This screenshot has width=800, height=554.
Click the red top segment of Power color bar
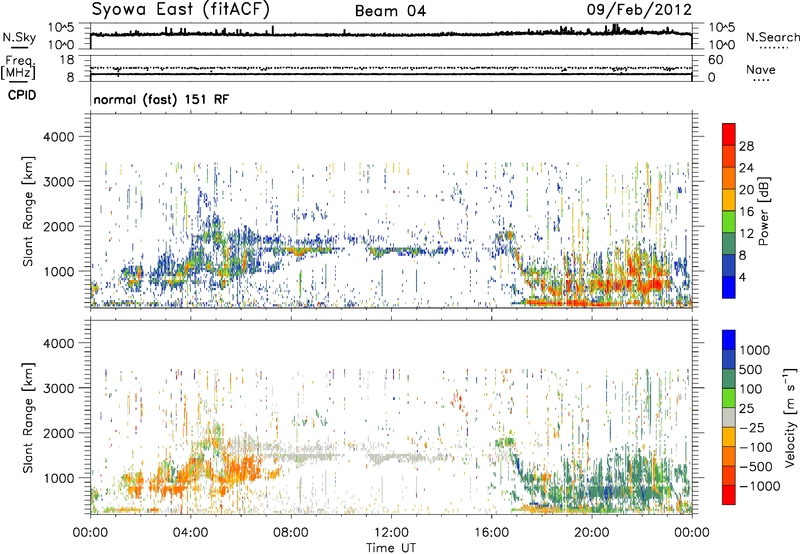[729, 134]
